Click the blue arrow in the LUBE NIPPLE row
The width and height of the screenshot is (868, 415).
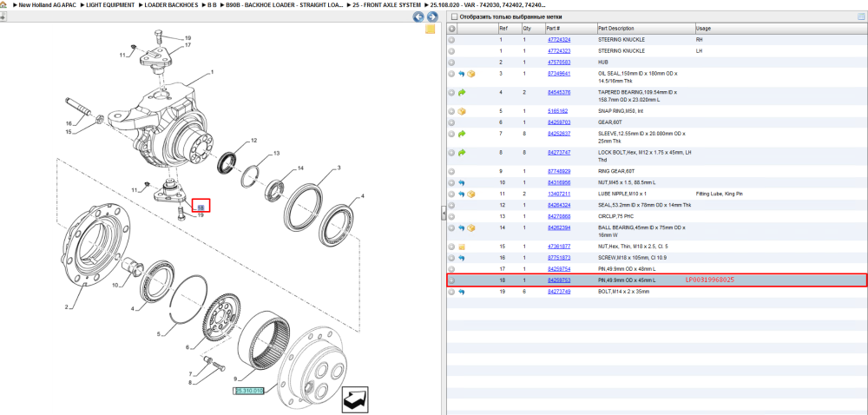tap(462, 194)
